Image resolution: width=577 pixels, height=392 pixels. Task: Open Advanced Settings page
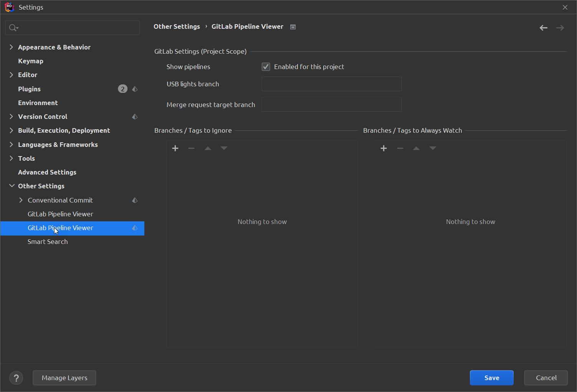[x=47, y=172]
